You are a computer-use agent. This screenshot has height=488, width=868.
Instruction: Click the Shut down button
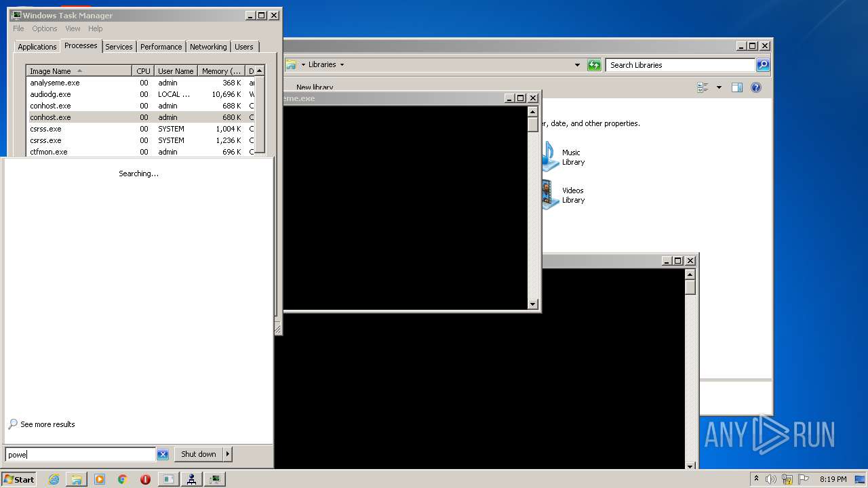coord(199,454)
